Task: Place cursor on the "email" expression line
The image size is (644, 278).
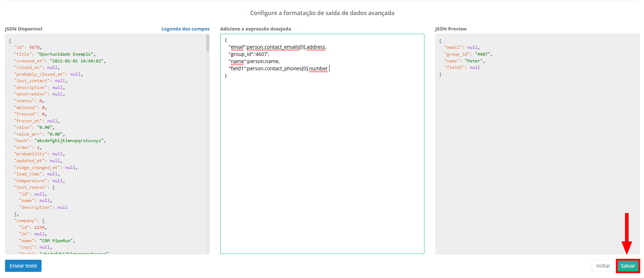Action: point(278,47)
